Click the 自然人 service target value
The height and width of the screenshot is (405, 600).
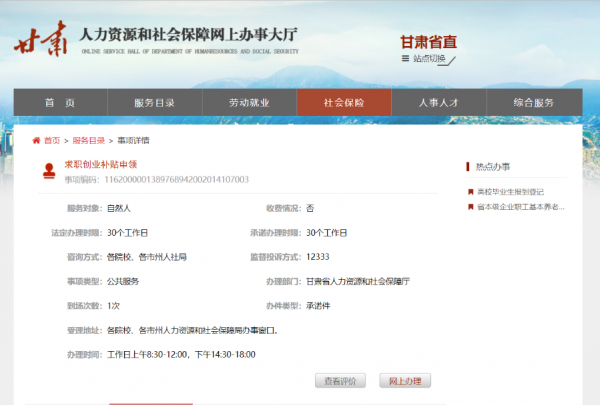coord(119,208)
